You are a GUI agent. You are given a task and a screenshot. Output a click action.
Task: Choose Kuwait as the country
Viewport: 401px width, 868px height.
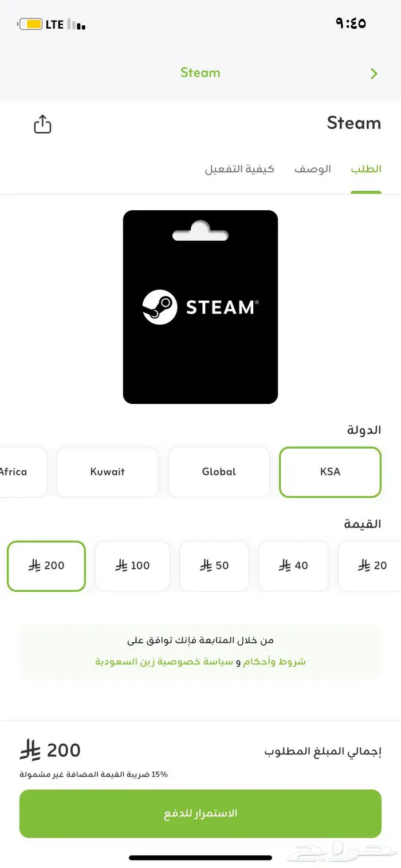(107, 472)
